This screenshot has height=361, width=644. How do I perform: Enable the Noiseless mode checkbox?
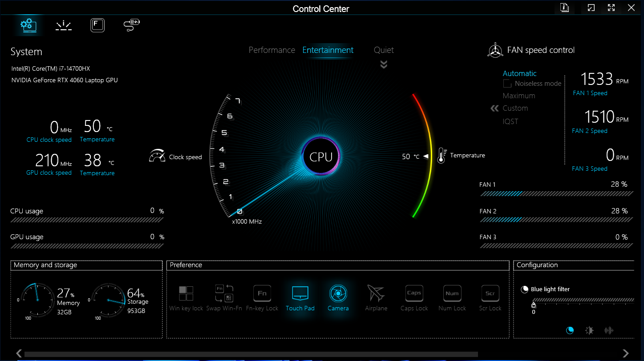pyautogui.click(x=507, y=84)
